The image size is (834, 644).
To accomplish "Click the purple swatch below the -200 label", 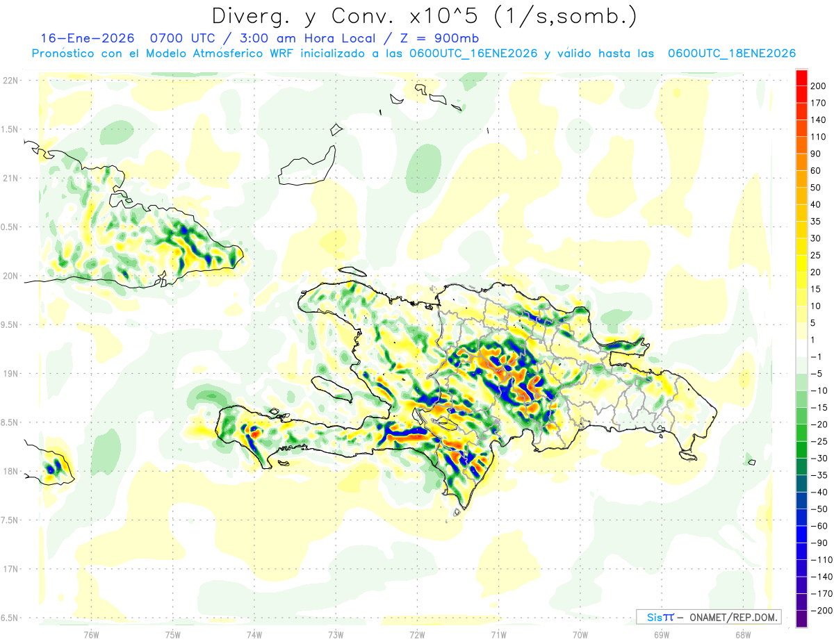I will (801, 618).
